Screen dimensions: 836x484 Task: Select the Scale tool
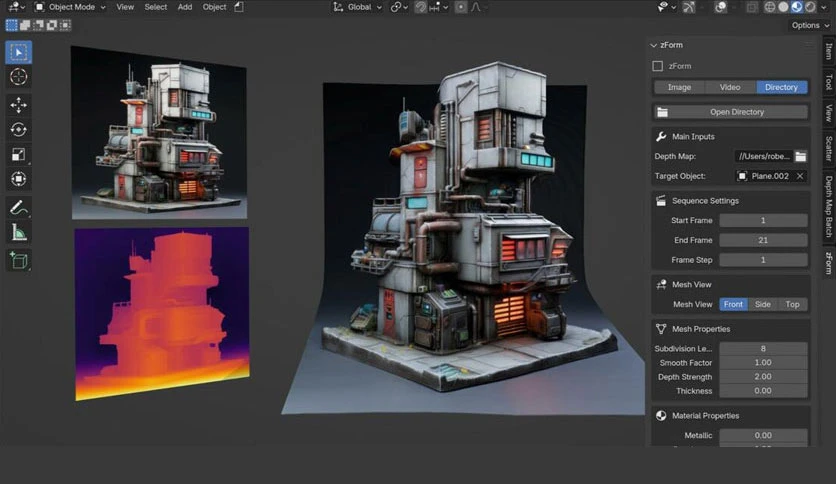(19, 154)
